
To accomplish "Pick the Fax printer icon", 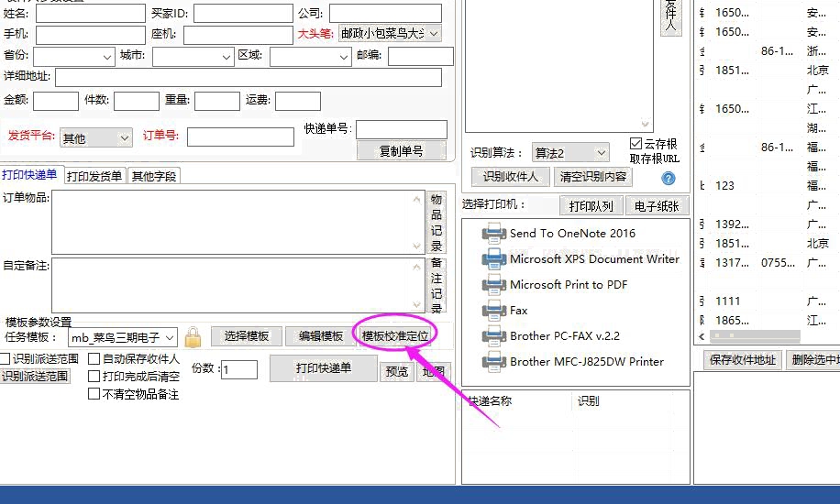I will tap(495, 311).
